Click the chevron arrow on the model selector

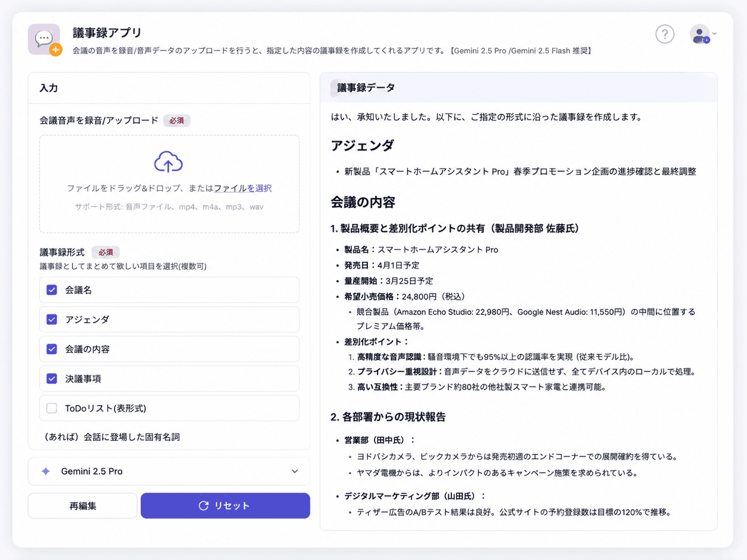click(x=295, y=471)
